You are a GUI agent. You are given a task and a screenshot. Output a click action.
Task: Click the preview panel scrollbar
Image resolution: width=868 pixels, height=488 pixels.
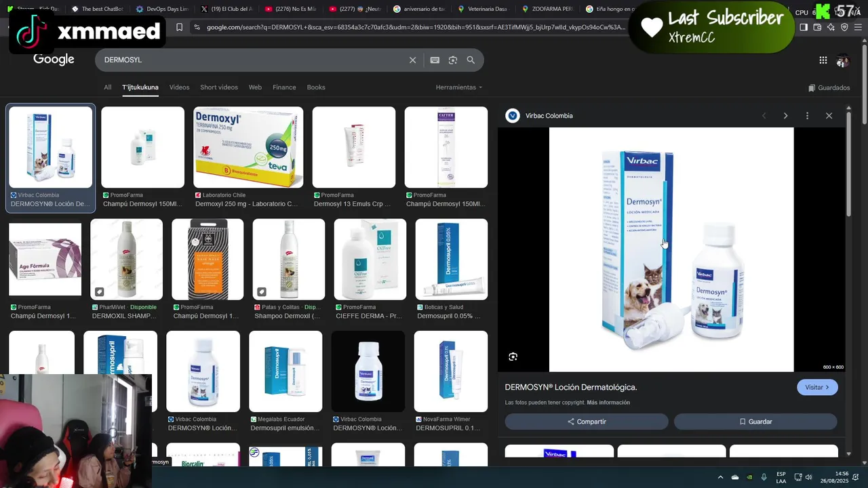848,163
